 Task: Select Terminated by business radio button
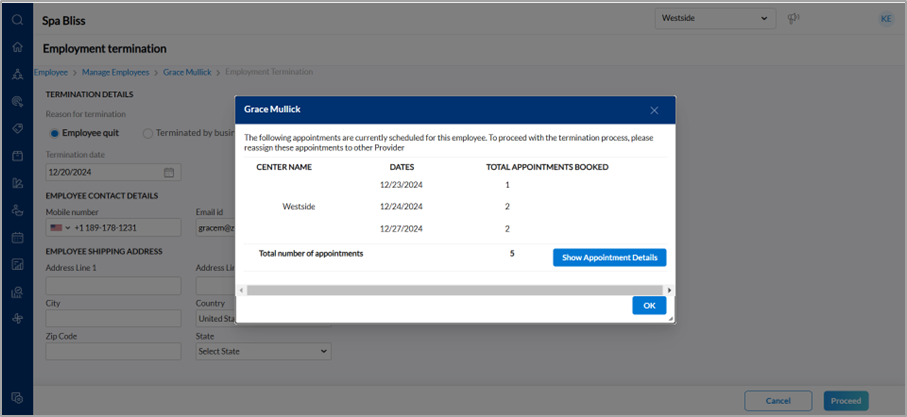coord(148,133)
